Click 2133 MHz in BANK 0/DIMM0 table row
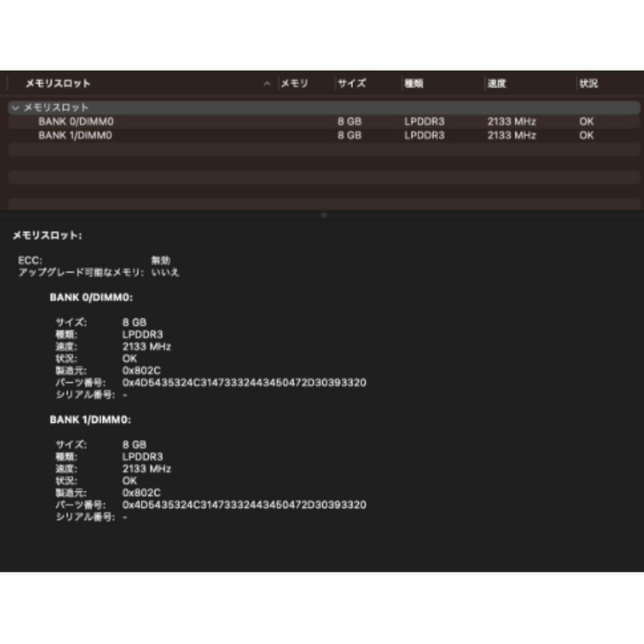This screenshot has width=644, height=644. pyautogui.click(x=512, y=122)
